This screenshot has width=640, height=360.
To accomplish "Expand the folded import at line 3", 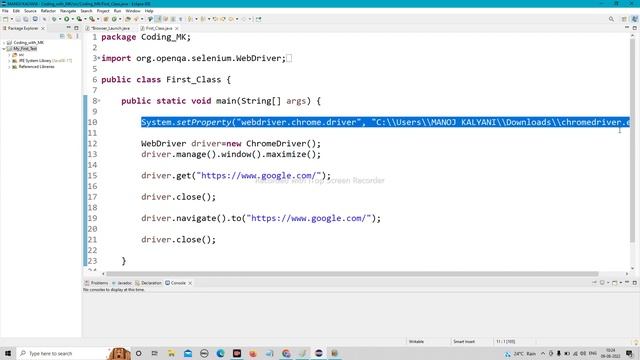I will point(99,58).
